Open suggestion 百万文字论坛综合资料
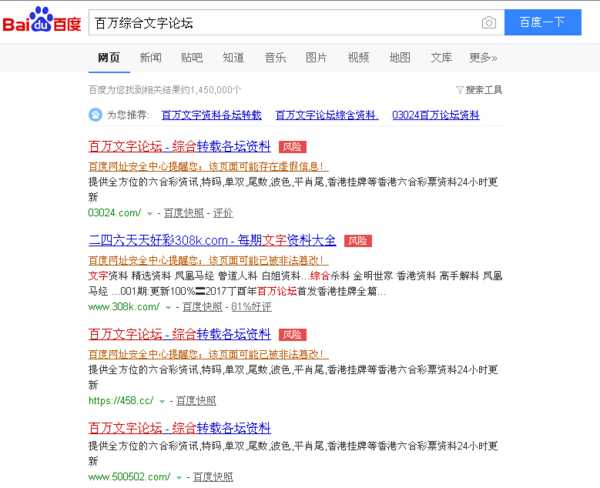Screen dimensions: 600x488 327,115
